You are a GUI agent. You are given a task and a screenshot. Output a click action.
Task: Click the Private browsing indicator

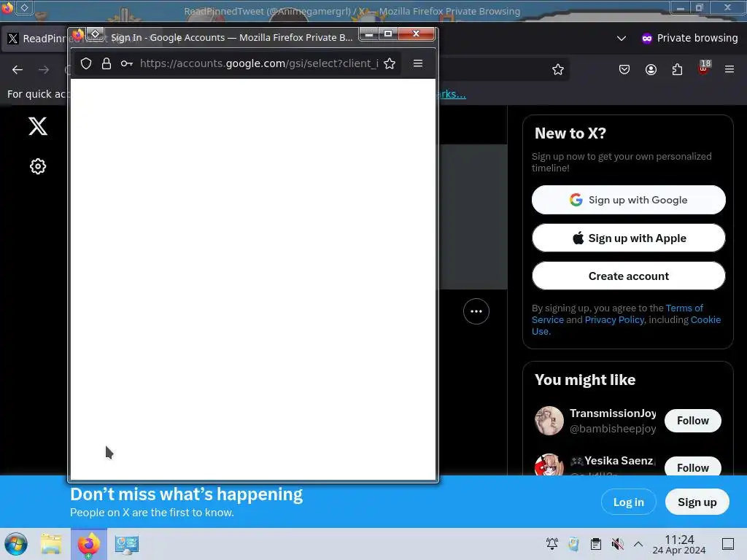[x=690, y=38]
